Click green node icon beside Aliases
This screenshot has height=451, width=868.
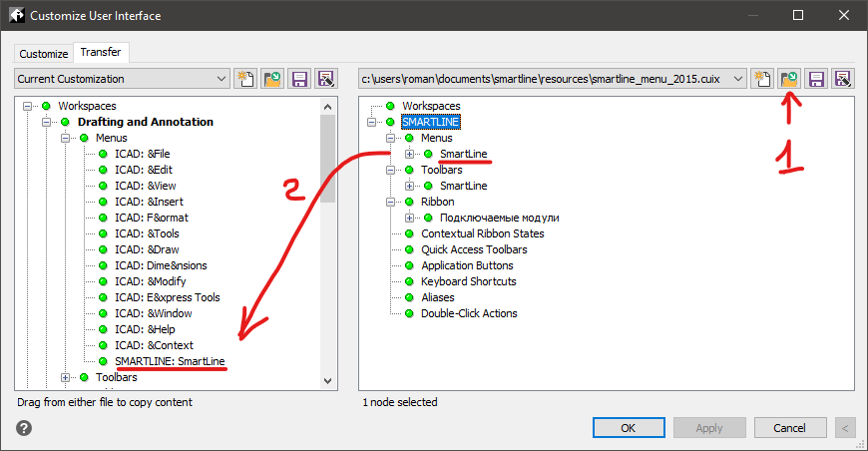(x=409, y=297)
